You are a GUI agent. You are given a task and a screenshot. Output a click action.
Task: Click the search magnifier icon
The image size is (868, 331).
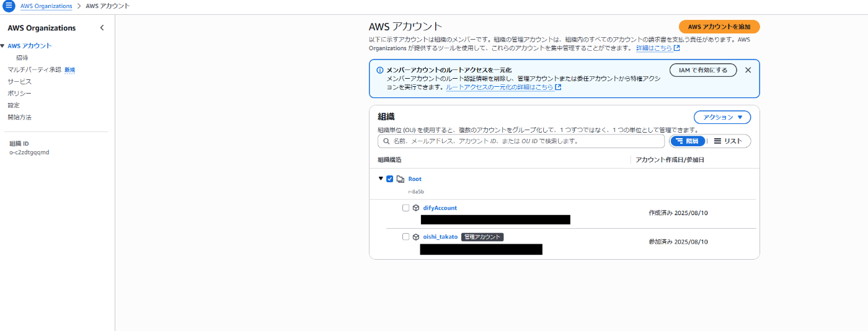tap(386, 141)
